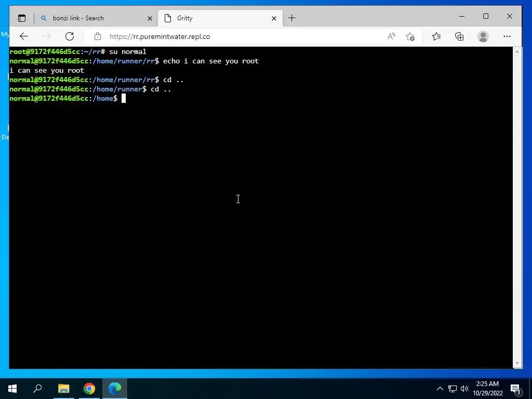
Task: Open a new browser tab
Action: (291, 18)
